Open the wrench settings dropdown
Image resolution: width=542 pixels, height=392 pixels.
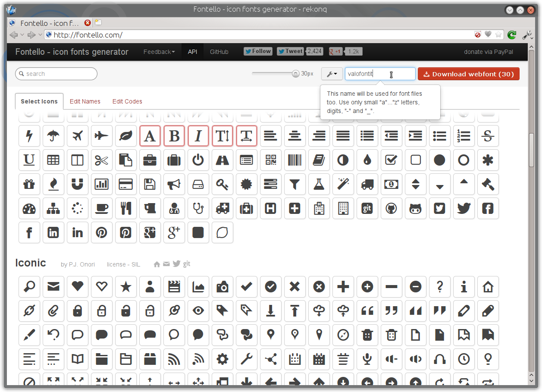click(x=332, y=74)
